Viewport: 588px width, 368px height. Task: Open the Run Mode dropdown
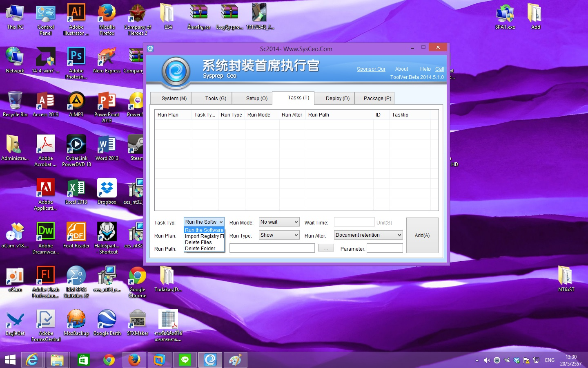click(279, 222)
